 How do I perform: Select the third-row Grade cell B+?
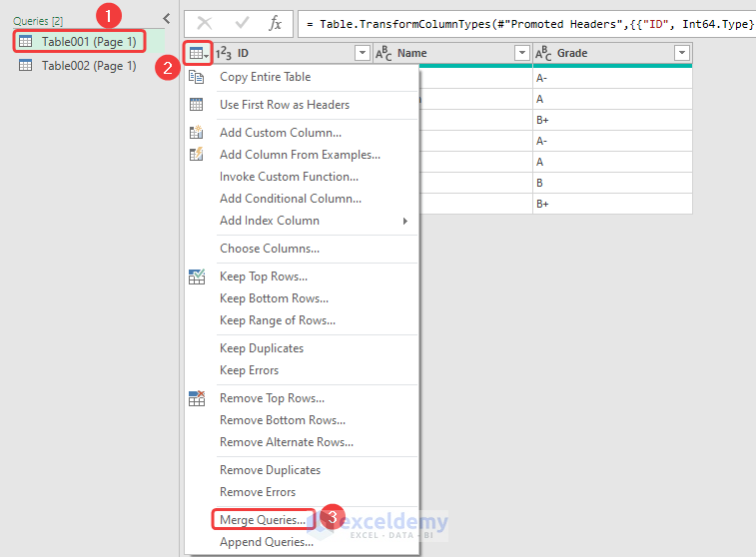click(612, 120)
